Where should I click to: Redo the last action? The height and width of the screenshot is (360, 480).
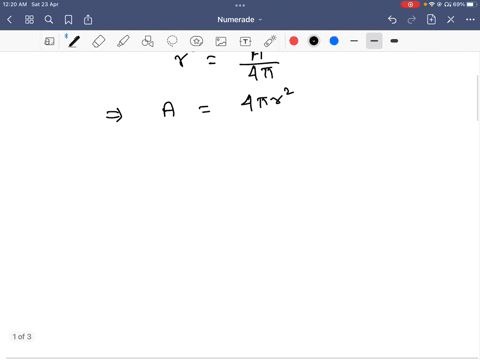pos(412,20)
